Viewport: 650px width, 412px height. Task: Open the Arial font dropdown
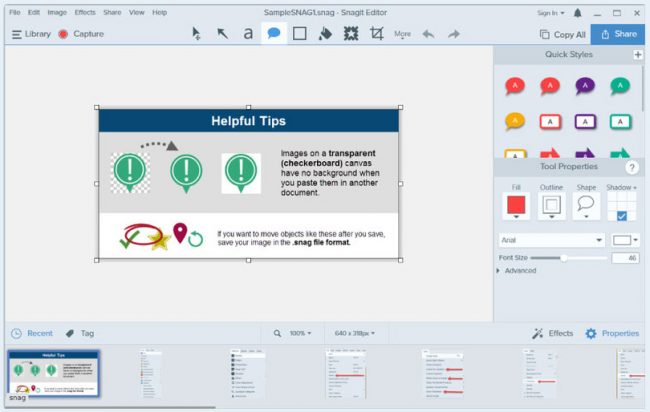click(551, 240)
